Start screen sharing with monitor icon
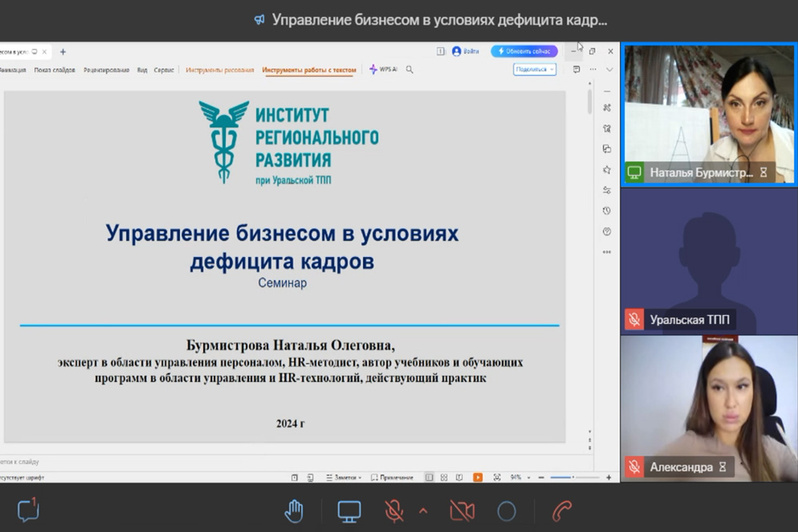 coord(350,511)
